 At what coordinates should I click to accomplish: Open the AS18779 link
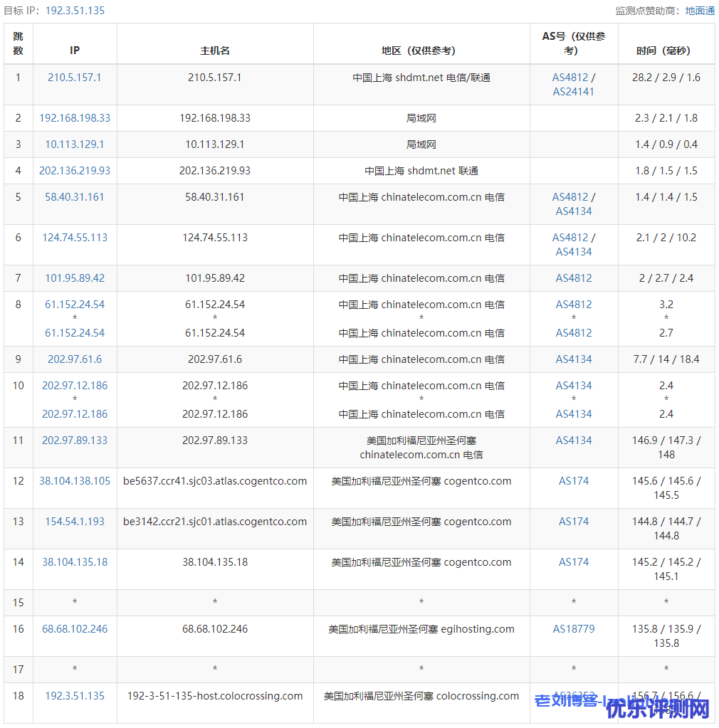pyautogui.click(x=574, y=629)
